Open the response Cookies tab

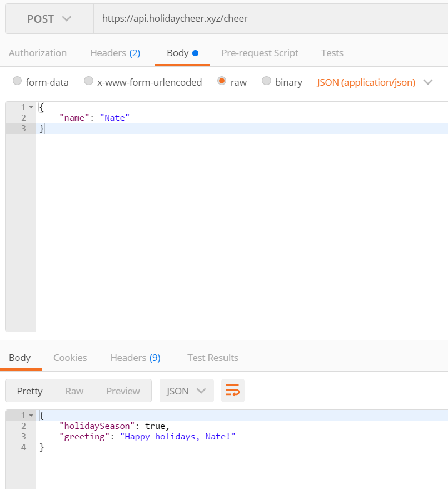click(70, 358)
